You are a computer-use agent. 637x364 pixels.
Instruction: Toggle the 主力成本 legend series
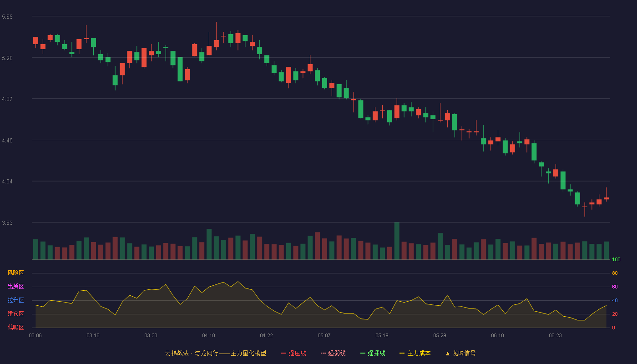(415, 353)
